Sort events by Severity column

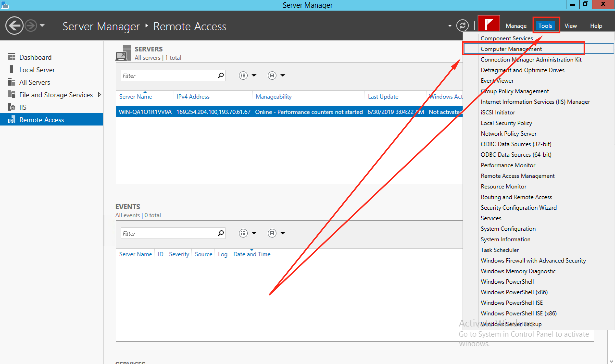click(179, 254)
